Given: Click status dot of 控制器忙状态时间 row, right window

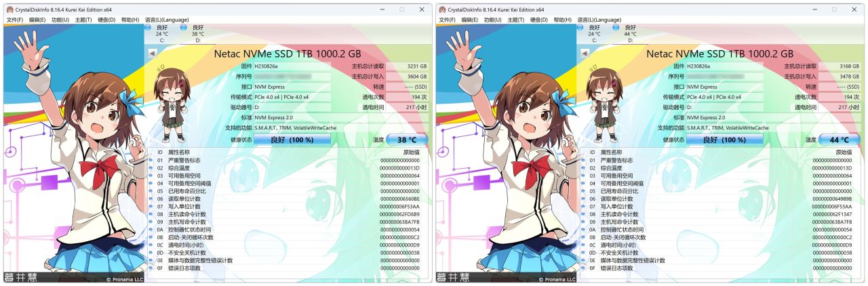Looking at the screenshot, I should click(x=583, y=230).
